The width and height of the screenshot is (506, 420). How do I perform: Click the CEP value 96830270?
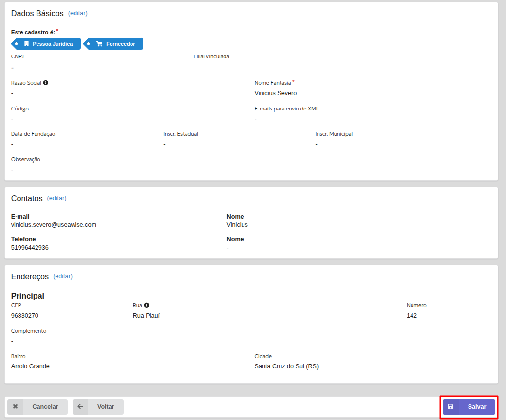pyautogui.click(x=25, y=316)
